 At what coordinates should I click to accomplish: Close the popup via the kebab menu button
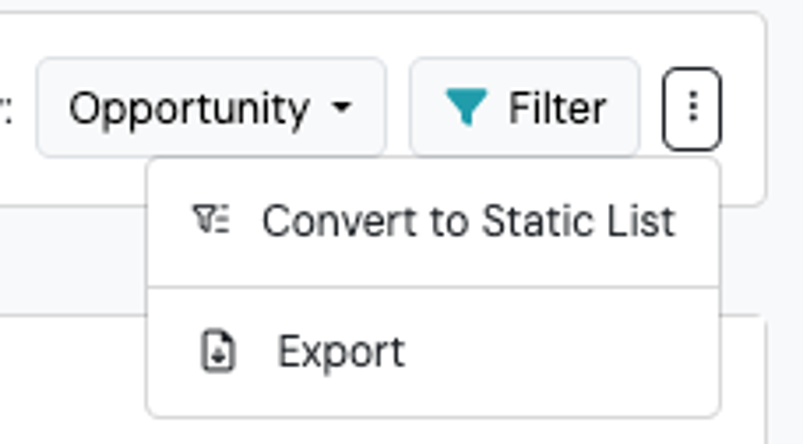click(x=692, y=108)
